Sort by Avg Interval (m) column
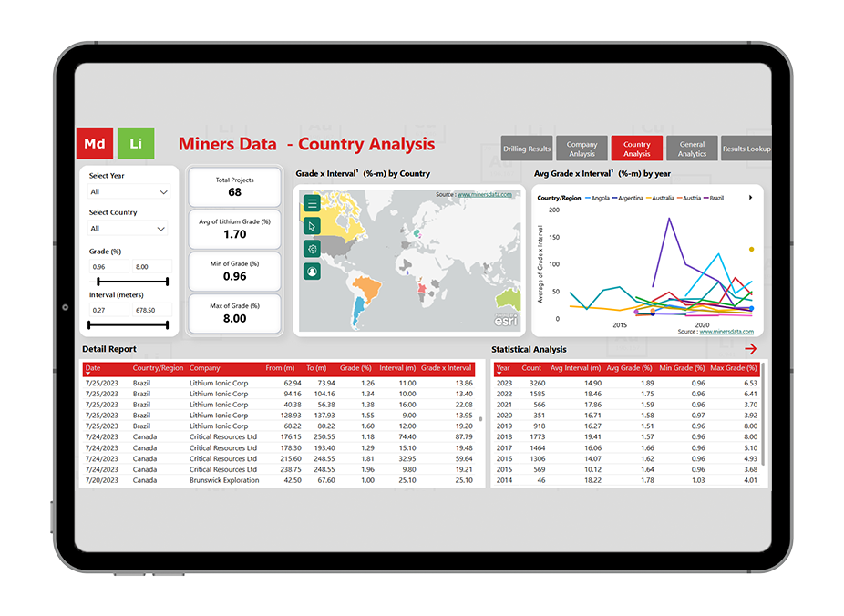 575,368
